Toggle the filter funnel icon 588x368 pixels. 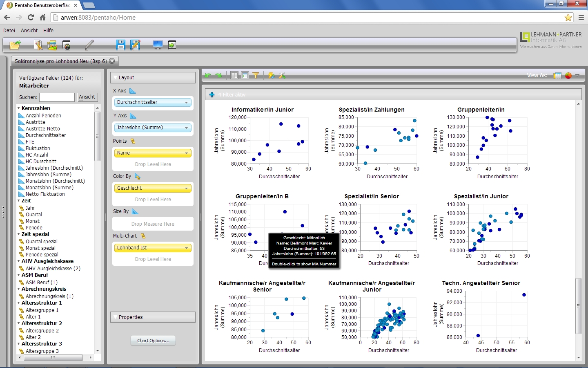[256, 75]
